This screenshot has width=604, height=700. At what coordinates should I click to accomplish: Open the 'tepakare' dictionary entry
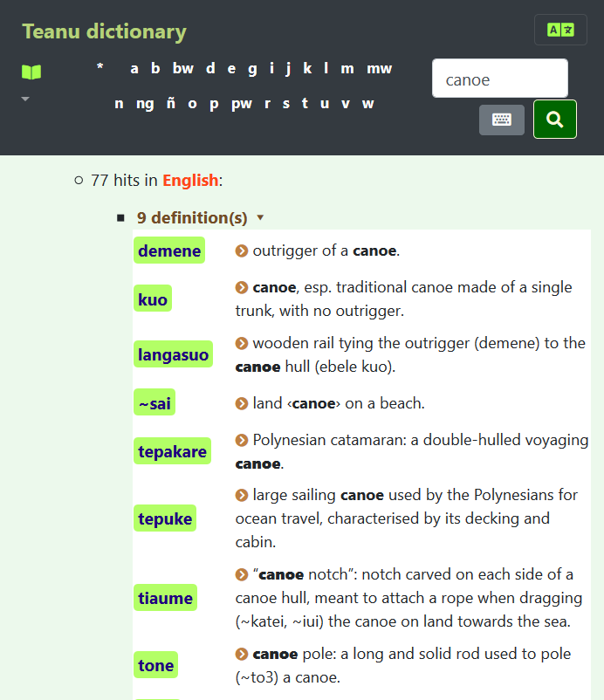pyautogui.click(x=172, y=451)
